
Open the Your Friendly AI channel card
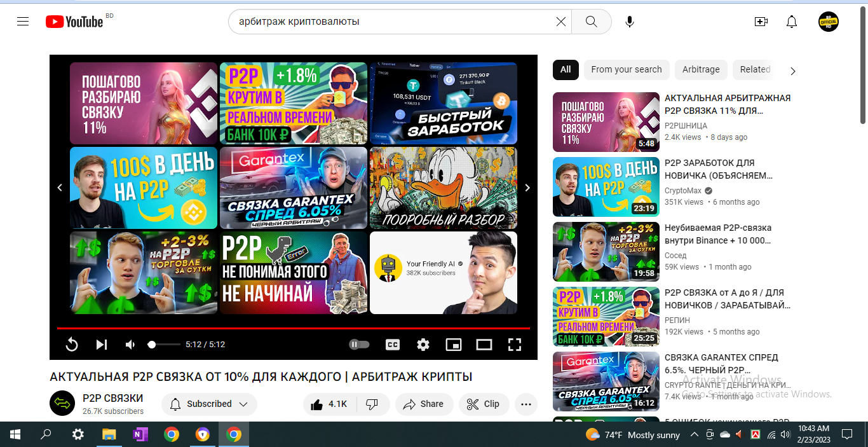[x=444, y=273]
